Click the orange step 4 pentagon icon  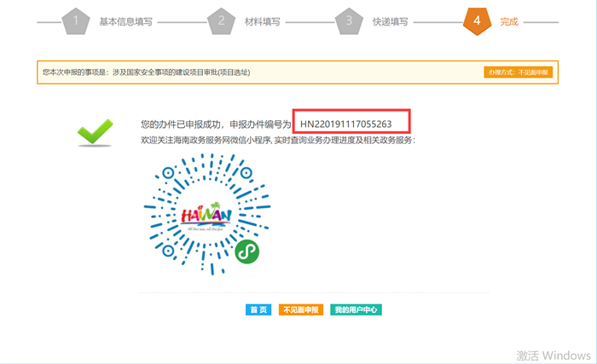coord(477,21)
